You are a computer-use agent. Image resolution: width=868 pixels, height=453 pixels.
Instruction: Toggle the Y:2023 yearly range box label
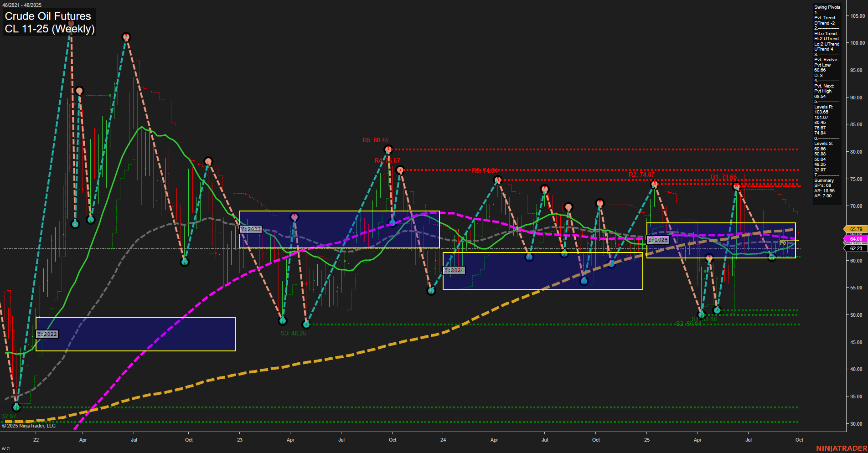tap(250, 229)
